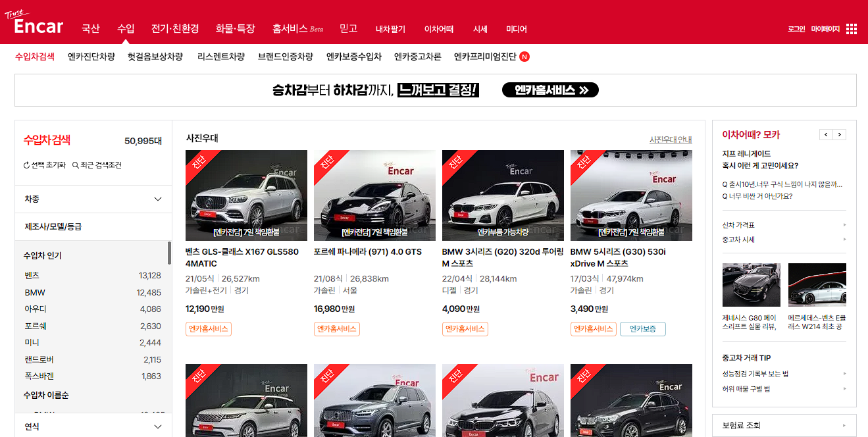
Task: Open the 믿고 menu
Action: pyautogui.click(x=348, y=29)
